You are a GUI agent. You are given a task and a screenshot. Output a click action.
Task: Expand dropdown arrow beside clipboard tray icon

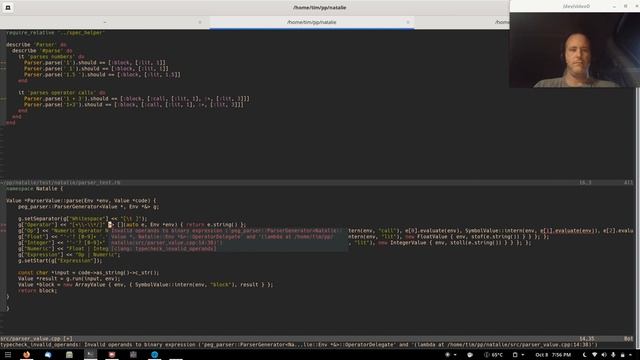coord(523,355)
